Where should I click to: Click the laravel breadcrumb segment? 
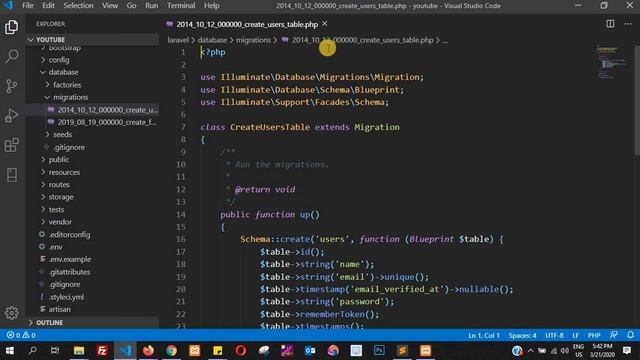178,40
